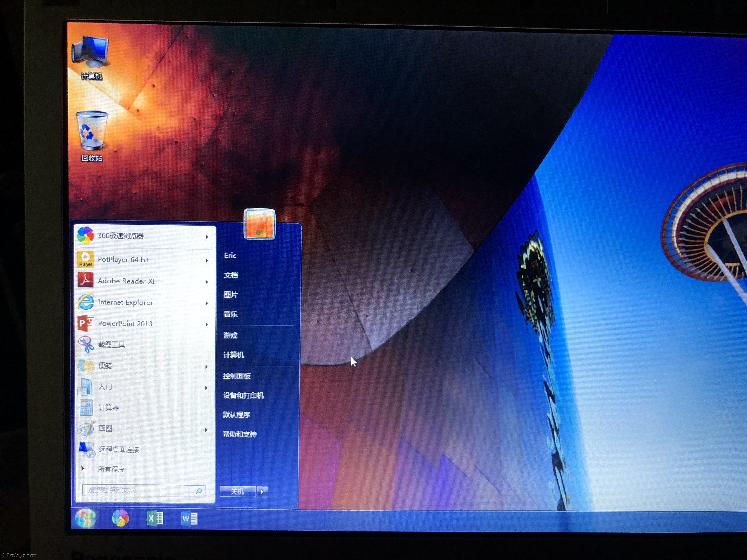Open Documents (文档) in Start menu
747x560 pixels.
[231, 275]
